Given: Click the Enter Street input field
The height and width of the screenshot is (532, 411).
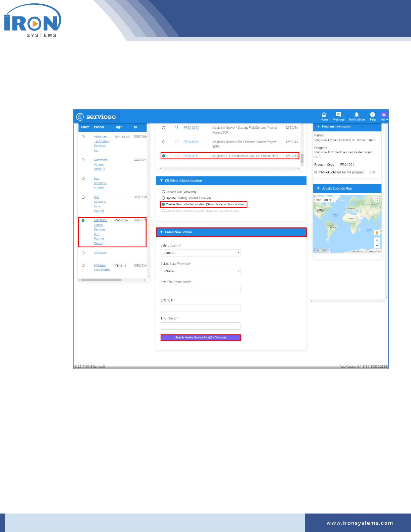Looking at the screenshot, I should click(x=201, y=326).
